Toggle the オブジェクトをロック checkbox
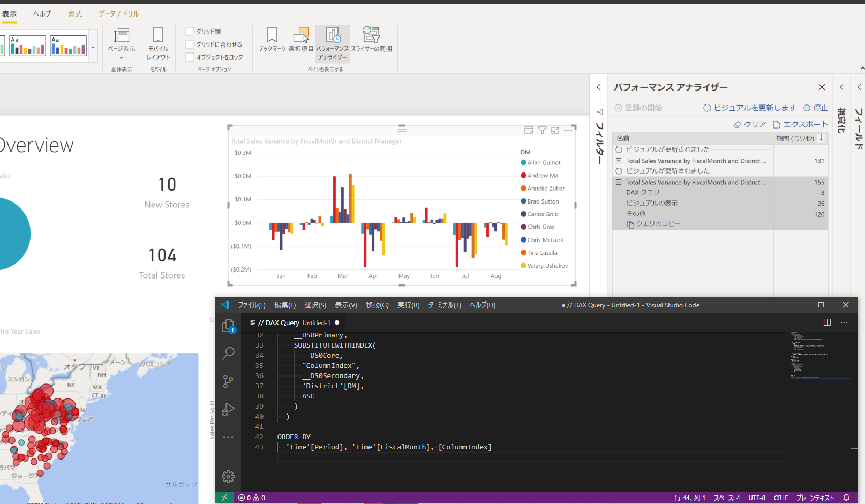Viewport: 865px width, 504px height. (190, 57)
